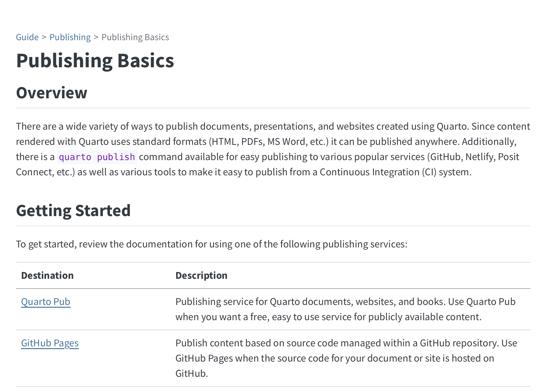Open the Publishing breadcrumb link
Image resolution: width=542 pixels, height=392 pixels.
70,37
